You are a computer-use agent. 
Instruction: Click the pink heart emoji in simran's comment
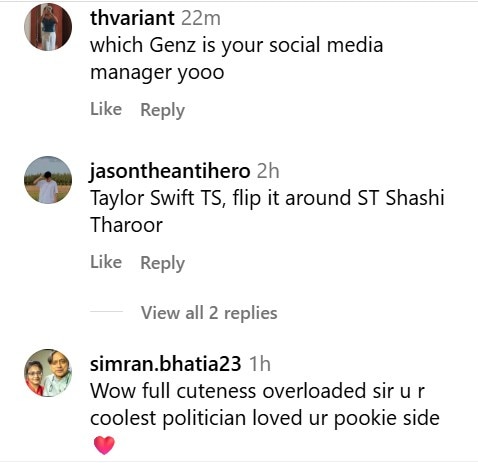click(104, 445)
